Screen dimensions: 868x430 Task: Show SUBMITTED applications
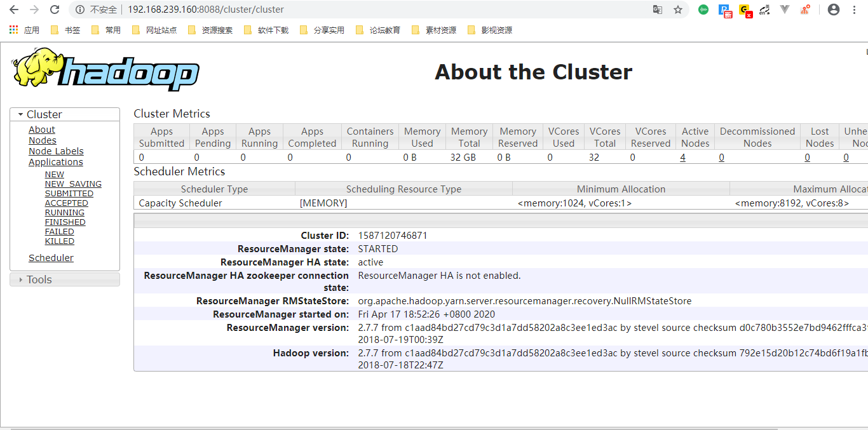pos(69,194)
